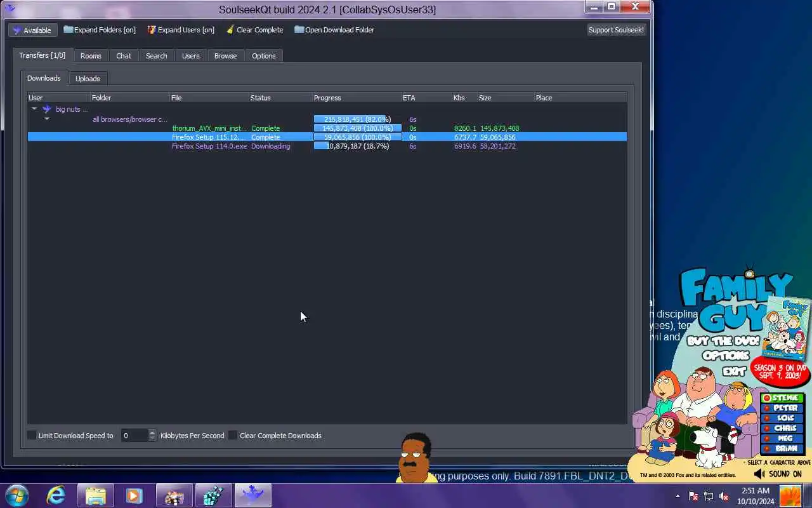
Task: Collapse the big nuts user tree arrow
Action: [34, 109]
